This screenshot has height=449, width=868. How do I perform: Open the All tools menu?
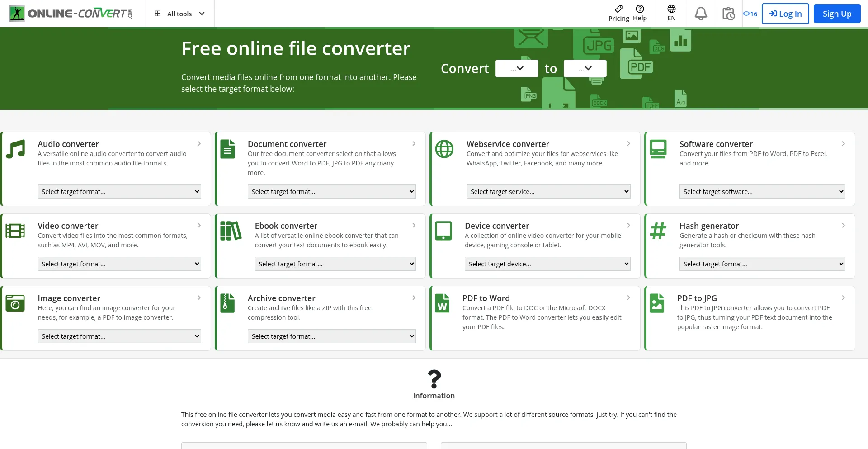point(179,14)
